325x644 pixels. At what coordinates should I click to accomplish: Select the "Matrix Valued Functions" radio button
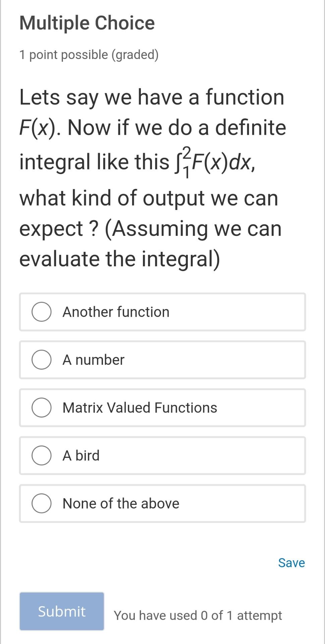(x=41, y=408)
